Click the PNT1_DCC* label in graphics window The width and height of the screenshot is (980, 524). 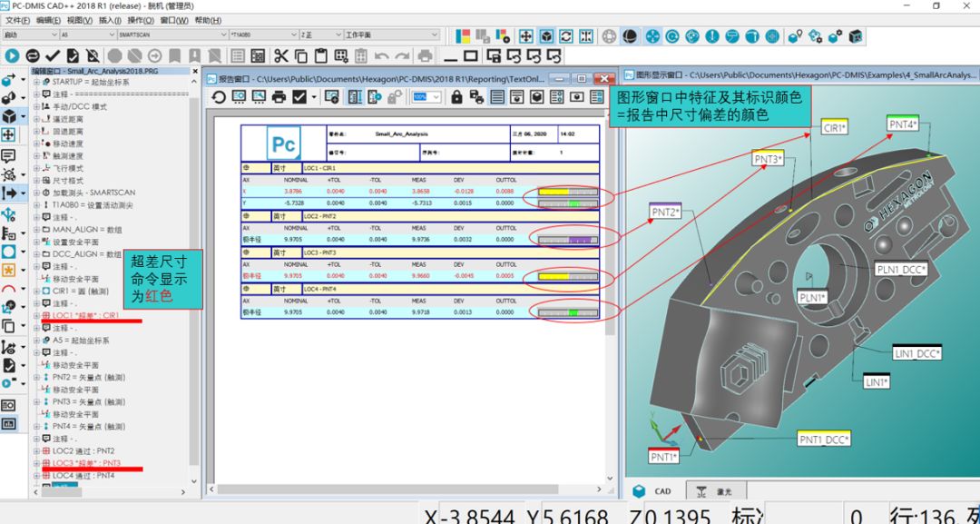(x=824, y=439)
